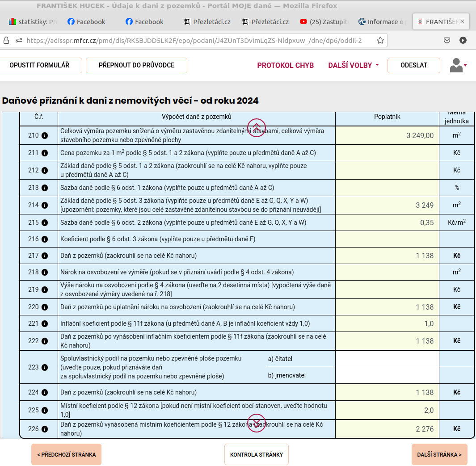Image resolution: width=476 pixels, height=466 pixels.
Task: Open info icon for row 212
Action: [45, 171]
